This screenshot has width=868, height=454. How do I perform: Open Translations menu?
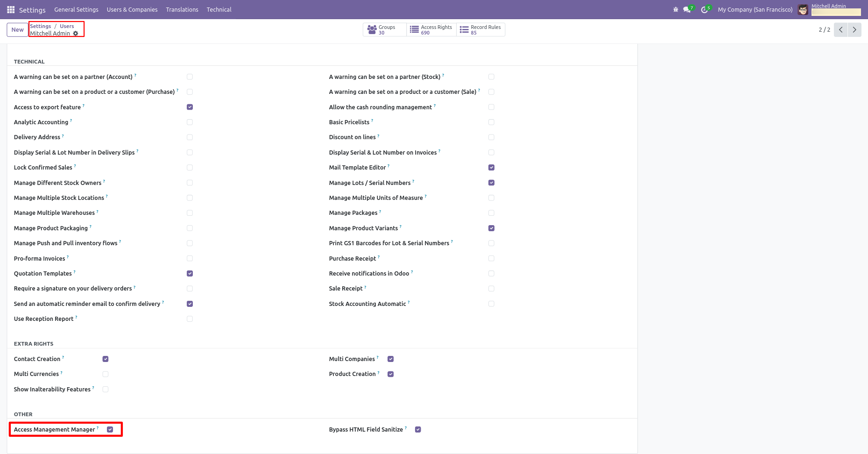tap(182, 9)
